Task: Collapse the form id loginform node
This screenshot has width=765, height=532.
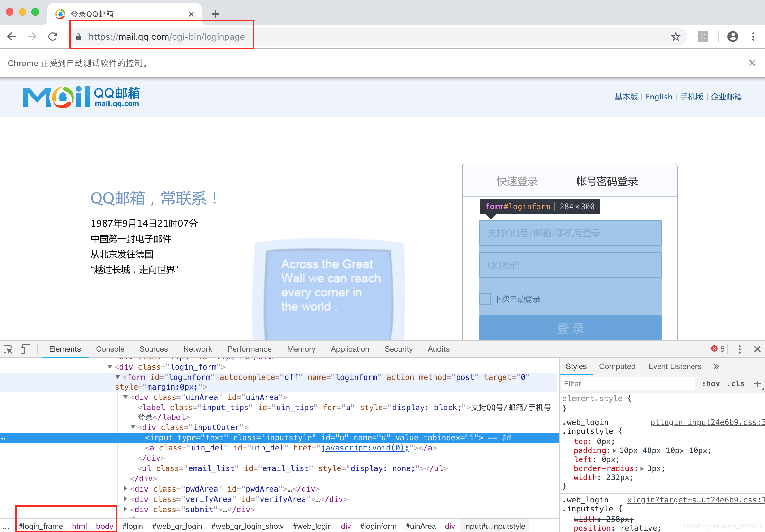Action: click(x=118, y=377)
